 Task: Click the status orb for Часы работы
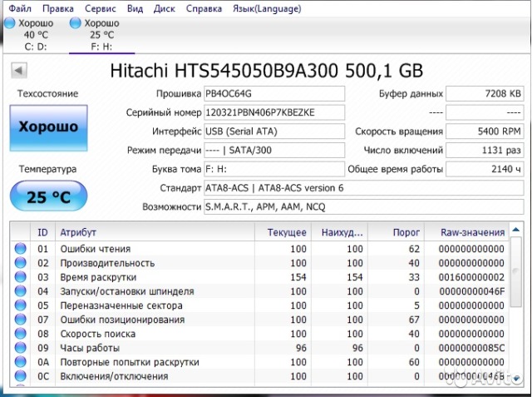click(20, 348)
